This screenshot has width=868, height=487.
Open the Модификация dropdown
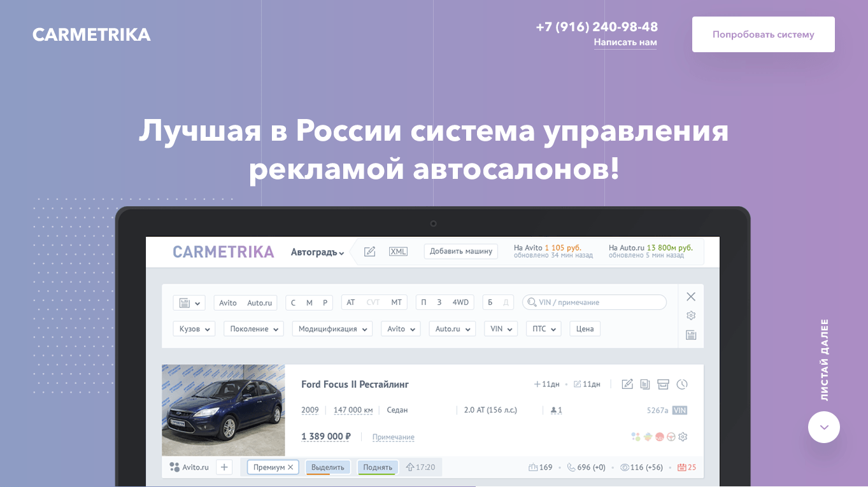(x=332, y=329)
